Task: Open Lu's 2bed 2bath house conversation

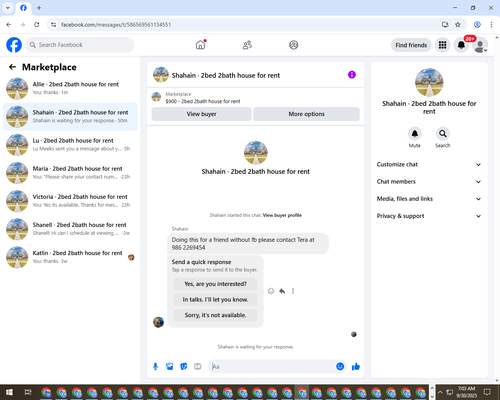Action: [70, 145]
